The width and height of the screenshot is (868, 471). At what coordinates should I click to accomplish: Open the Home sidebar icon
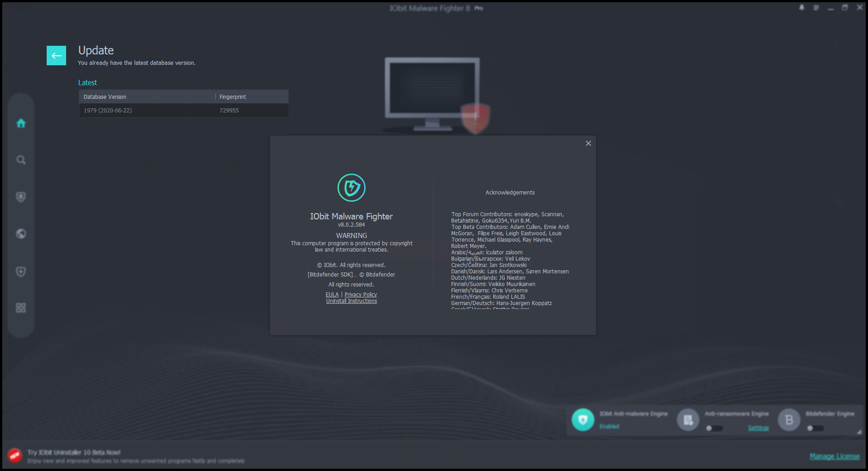21,123
